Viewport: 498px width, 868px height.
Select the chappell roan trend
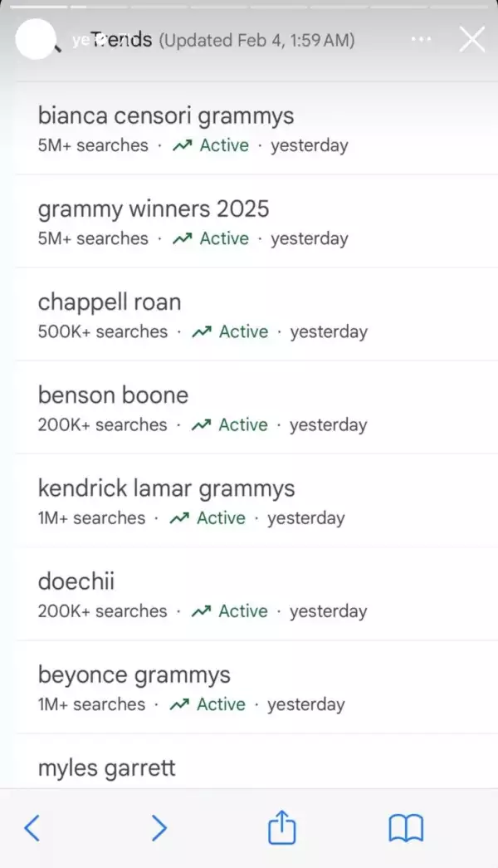[x=110, y=302]
